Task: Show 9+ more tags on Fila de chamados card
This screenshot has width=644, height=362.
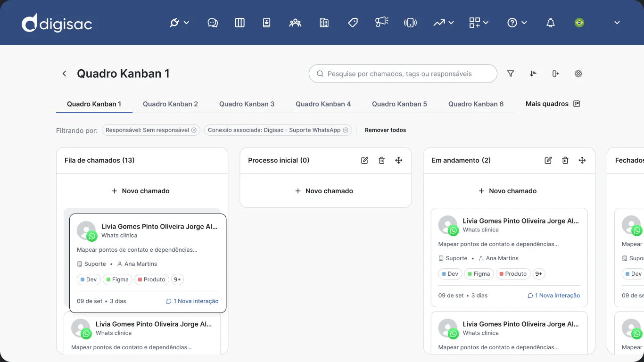Action: tap(177, 280)
